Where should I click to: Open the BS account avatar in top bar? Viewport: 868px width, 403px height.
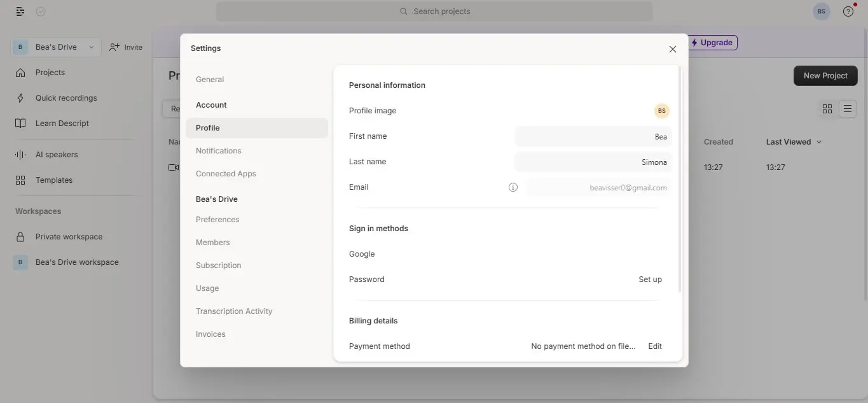(822, 11)
